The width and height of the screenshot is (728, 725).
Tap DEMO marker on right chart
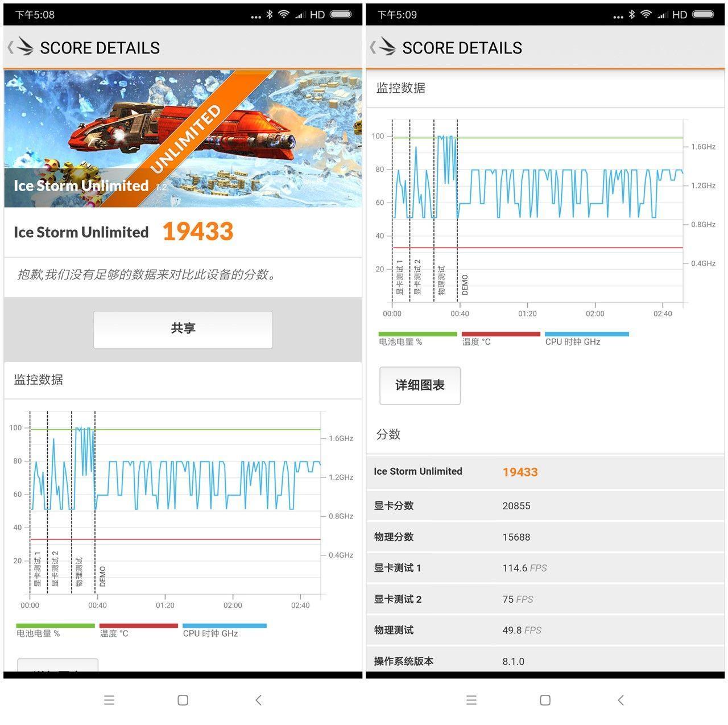pos(465,285)
